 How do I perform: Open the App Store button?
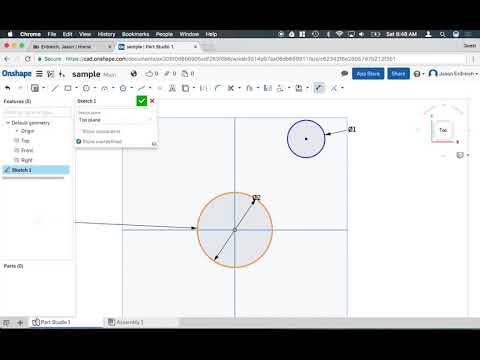point(368,74)
